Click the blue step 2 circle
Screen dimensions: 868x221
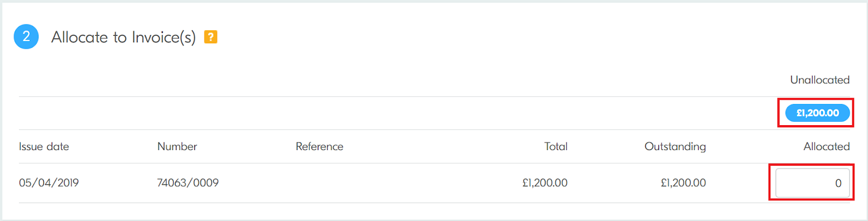click(26, 37)
